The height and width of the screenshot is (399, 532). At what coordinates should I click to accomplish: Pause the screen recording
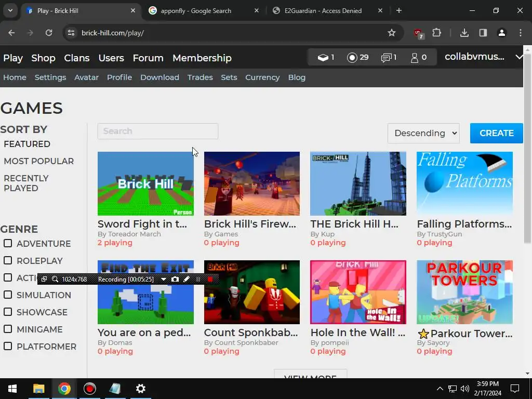pos(198,279)
